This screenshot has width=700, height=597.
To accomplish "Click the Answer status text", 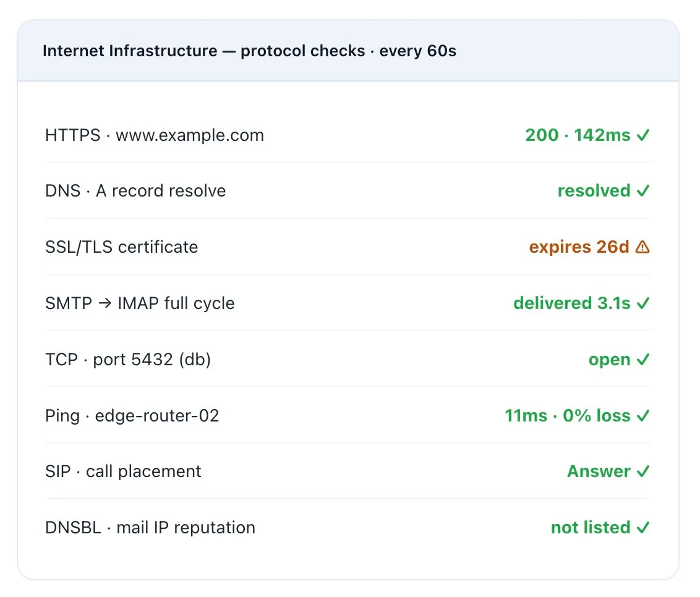I will pyautogui.click(x=599, y=472).
